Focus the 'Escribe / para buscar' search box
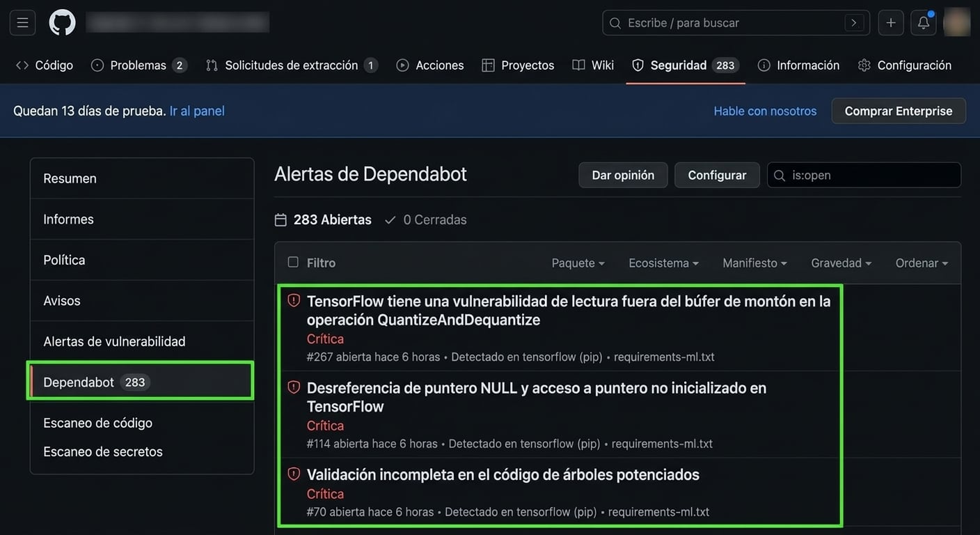 (x=736, y=23)
